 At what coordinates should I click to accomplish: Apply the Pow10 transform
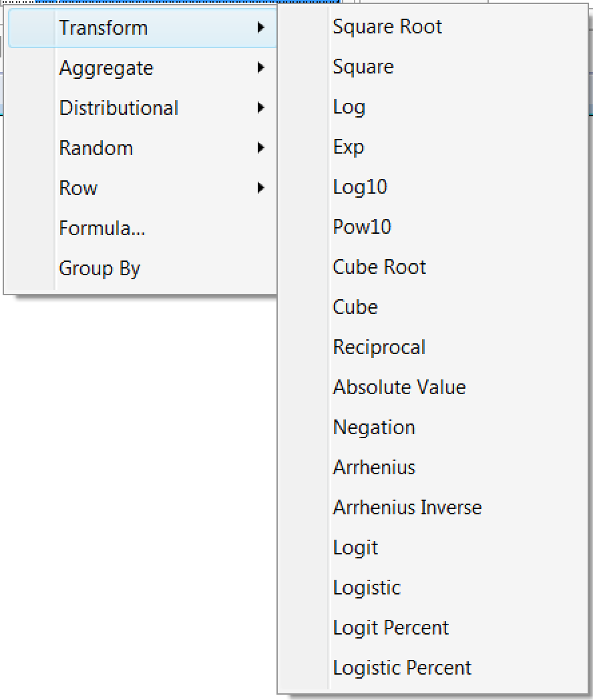[362, 227]
